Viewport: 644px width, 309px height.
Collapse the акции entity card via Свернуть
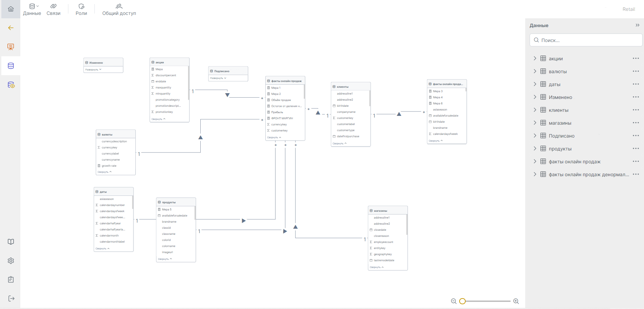[x=158, y=119]
